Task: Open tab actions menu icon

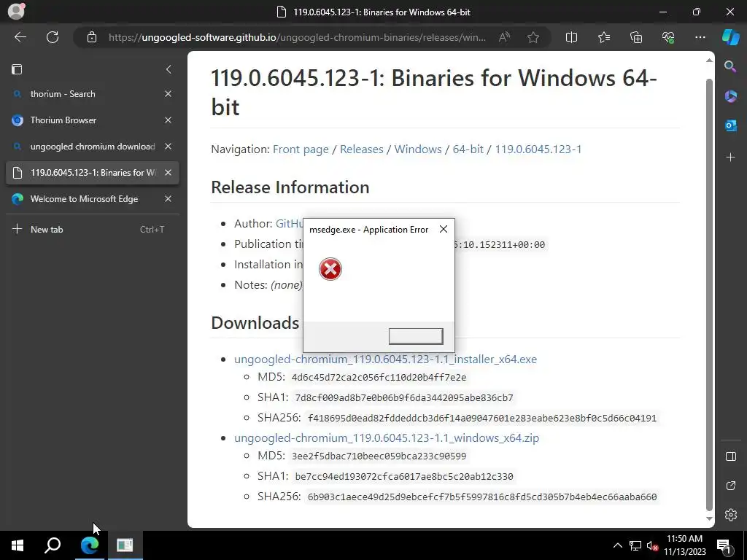Action: click(17, 69)
